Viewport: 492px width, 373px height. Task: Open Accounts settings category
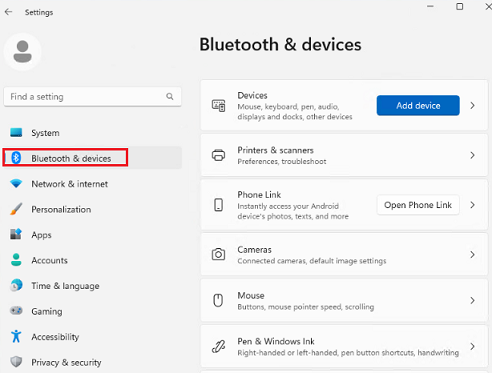pos(92,260)
